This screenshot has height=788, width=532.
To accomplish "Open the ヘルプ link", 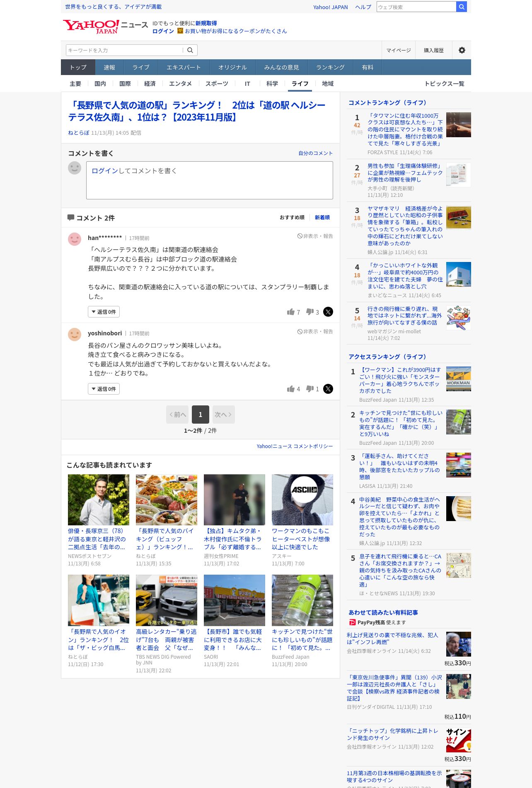I will click(x=363, y=7).
